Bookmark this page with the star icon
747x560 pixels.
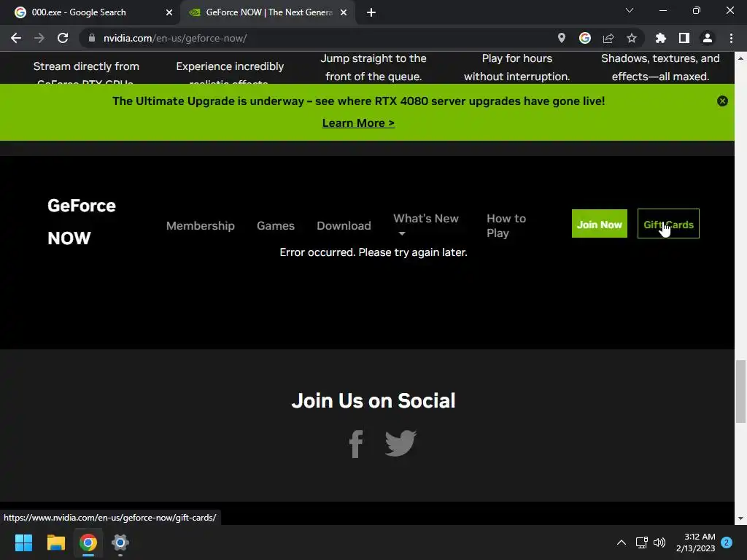(632, 38)
